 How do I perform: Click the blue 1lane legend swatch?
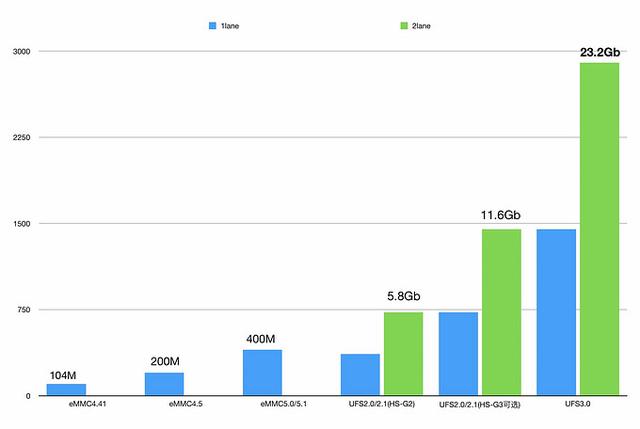pos(212,26)
